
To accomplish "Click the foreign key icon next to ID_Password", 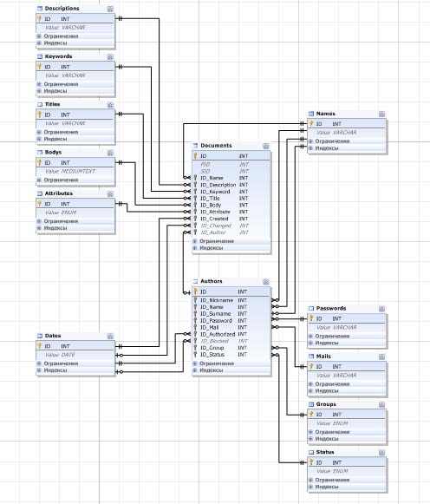I will point(195,320).
